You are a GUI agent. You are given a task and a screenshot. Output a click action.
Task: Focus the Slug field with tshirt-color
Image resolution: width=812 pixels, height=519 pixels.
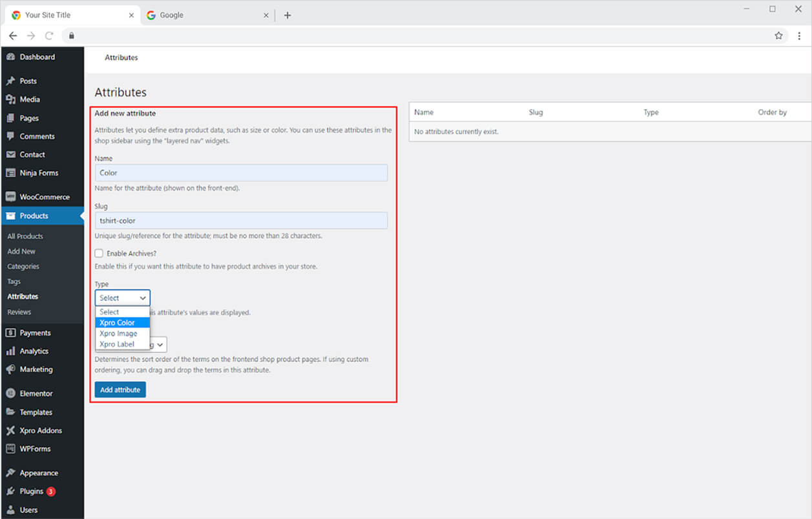[x=241, y=221]
